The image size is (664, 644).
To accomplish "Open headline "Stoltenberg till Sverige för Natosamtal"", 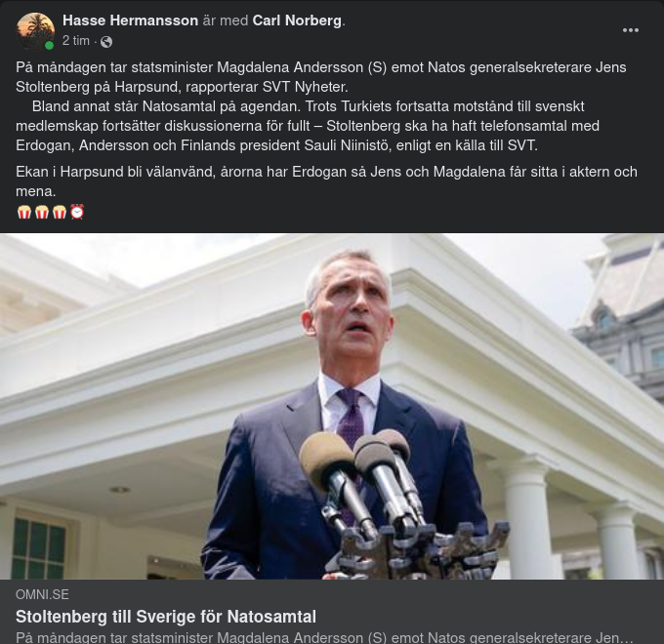I will pos(166,617).
